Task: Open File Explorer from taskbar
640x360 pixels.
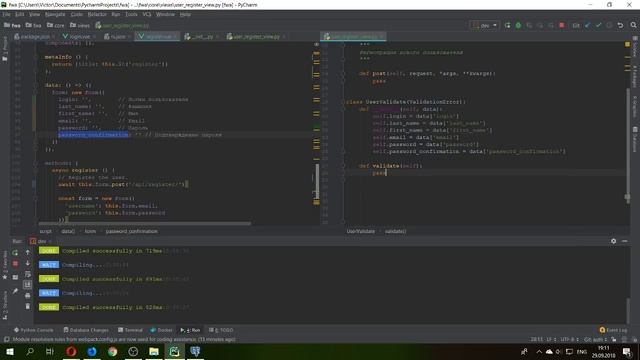Action: coord(154,351)
